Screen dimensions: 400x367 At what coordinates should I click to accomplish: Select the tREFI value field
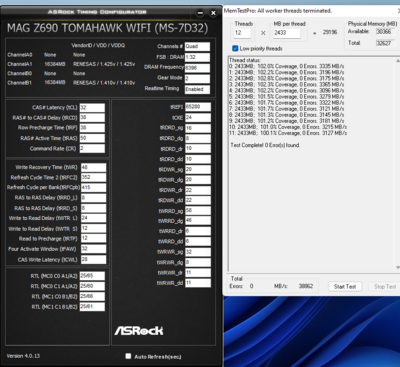coord(198,107)
